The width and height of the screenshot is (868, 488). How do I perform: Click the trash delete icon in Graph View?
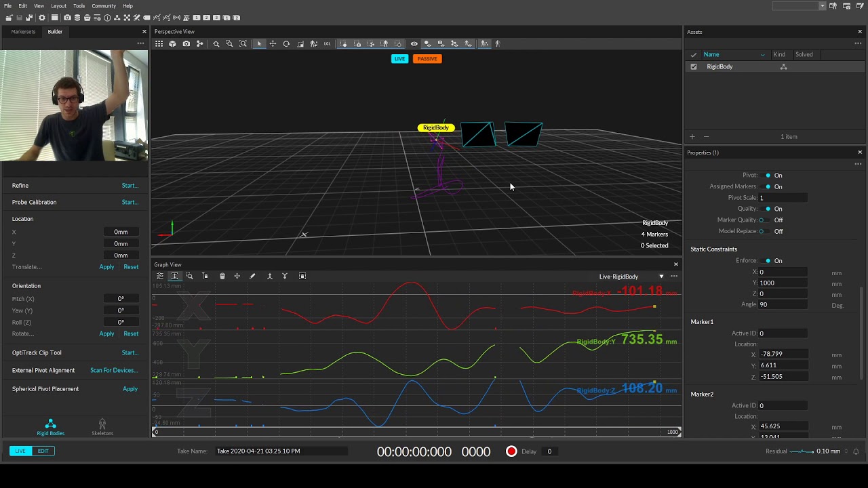(222, 276)
